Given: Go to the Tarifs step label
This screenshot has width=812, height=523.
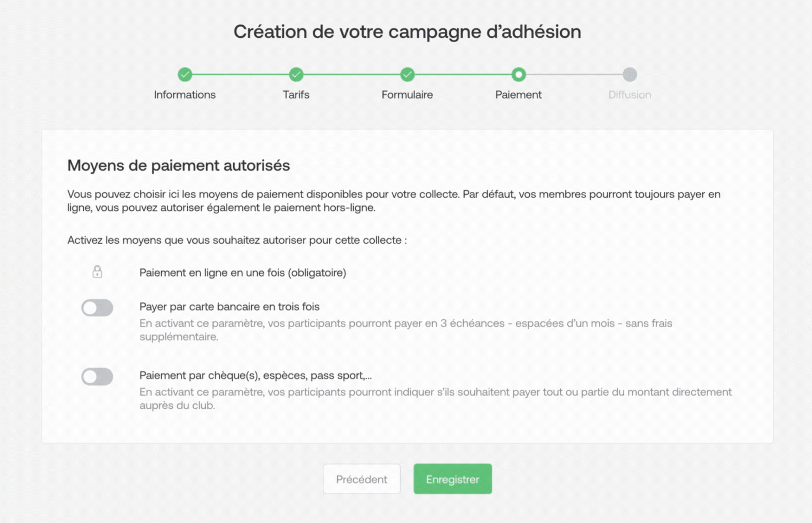Looking at the screenshot, I should [296, 94].
